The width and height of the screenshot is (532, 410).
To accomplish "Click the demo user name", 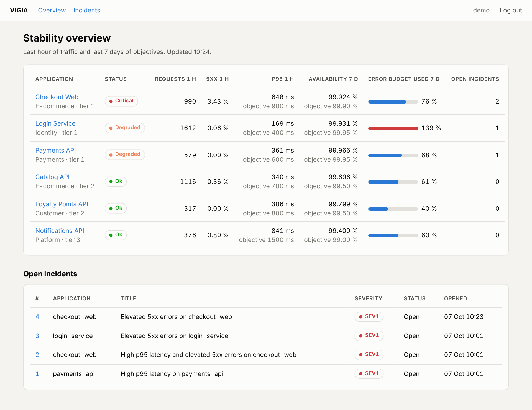I will (x=481, y=10).
